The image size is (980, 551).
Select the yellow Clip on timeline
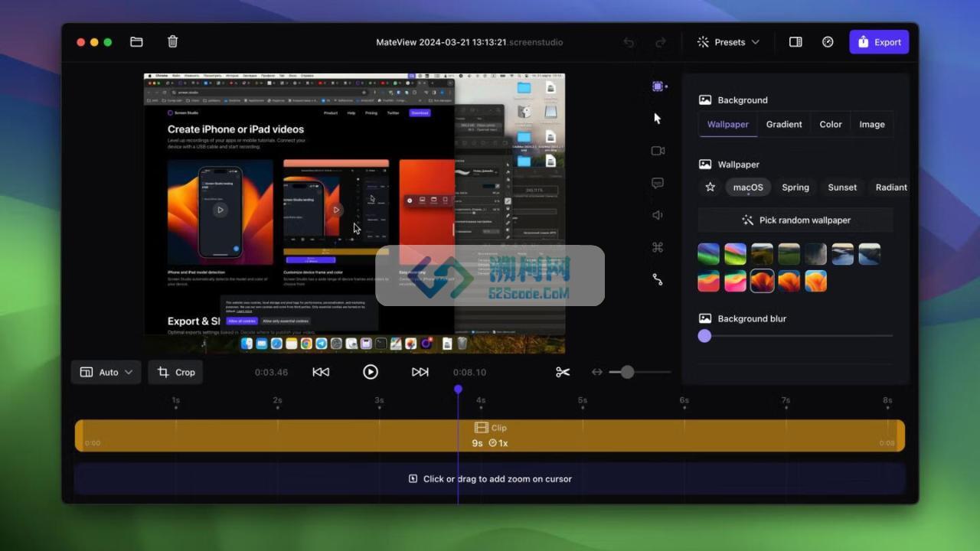click(x=490, y=435)
